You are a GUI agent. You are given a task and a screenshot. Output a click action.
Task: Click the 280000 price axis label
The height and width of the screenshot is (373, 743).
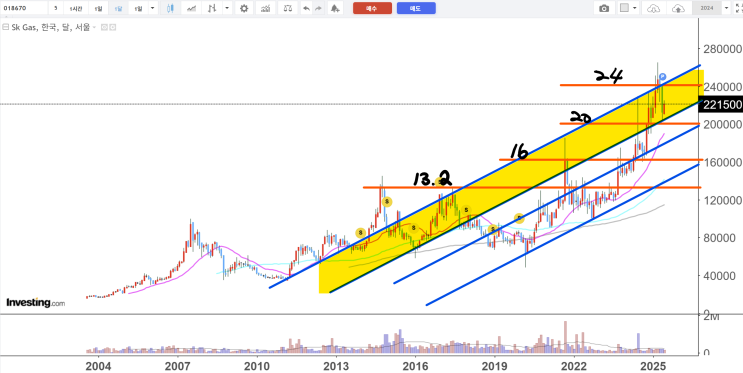(x=723, y=49)
